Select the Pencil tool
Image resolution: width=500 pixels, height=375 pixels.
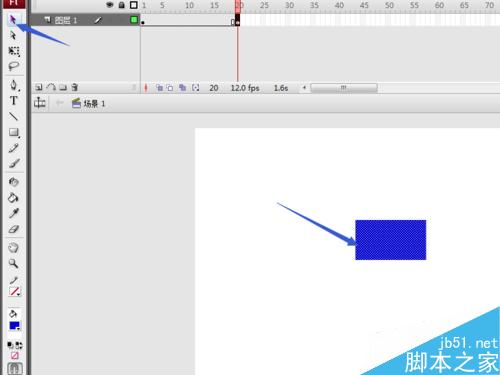14,148
